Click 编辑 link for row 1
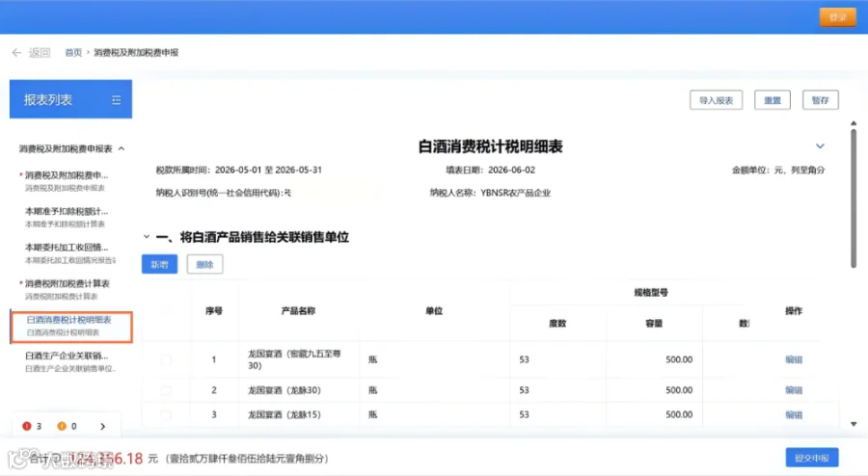868x476 pixels. tap(794, 360)
